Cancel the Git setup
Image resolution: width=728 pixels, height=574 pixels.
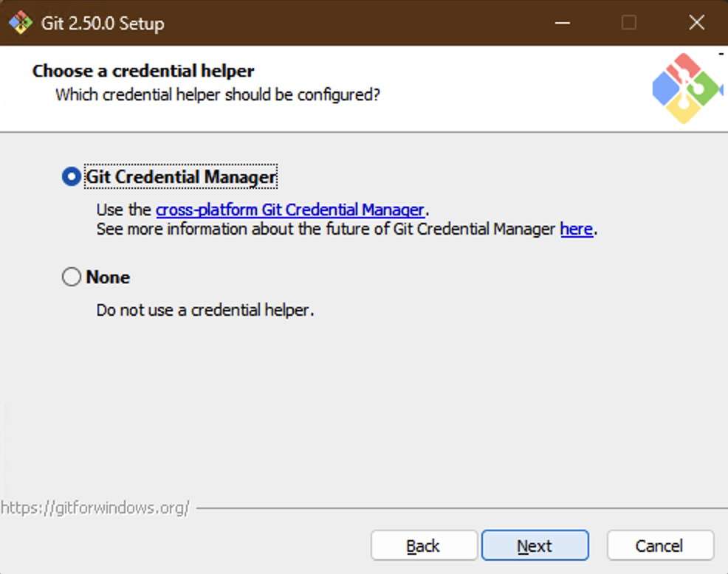(x=660, y=545)
